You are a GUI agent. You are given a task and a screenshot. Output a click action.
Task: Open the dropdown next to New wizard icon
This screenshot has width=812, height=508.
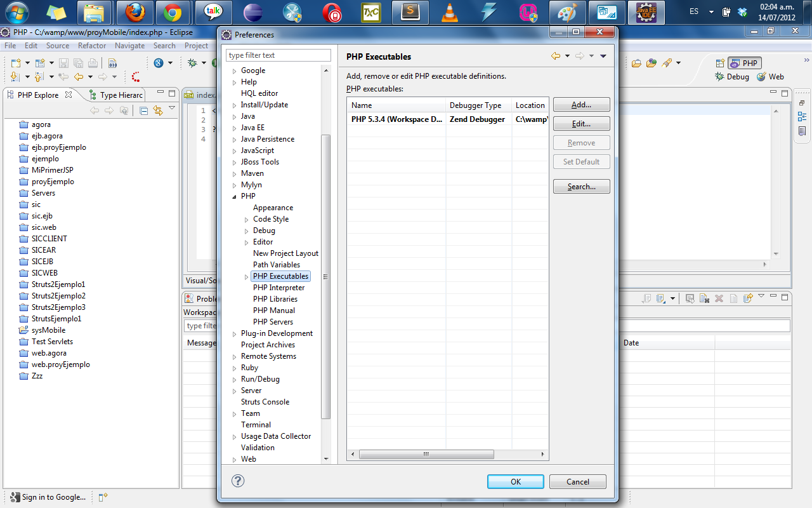27,63
